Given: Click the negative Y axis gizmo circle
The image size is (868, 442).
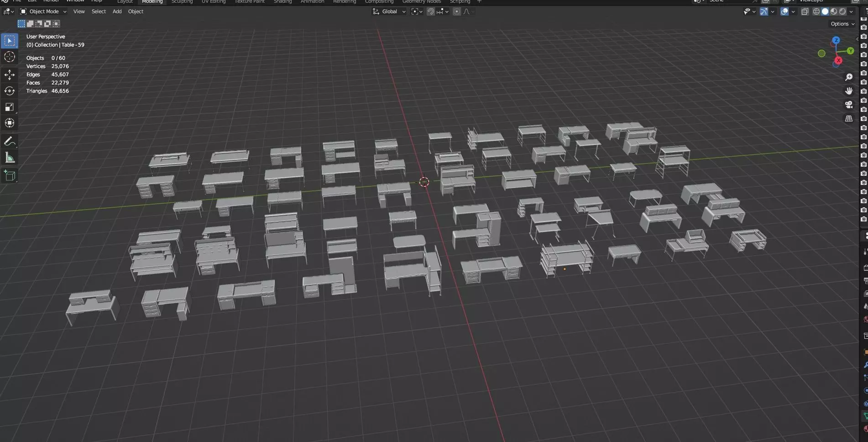Looking at the screenshot, I should 821,53.
